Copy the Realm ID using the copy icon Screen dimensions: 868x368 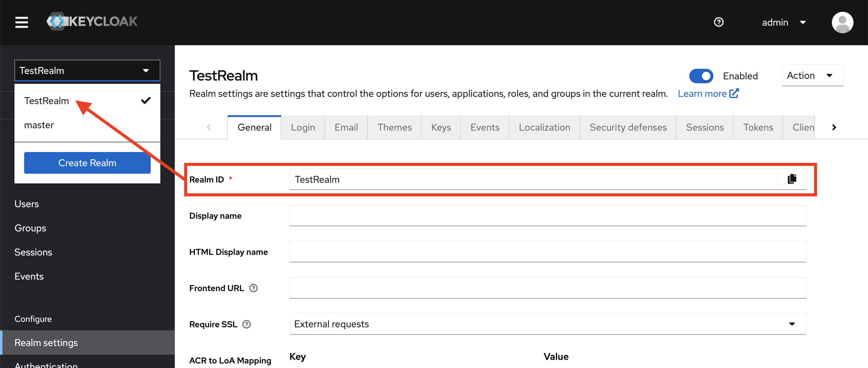pos(791,179)
